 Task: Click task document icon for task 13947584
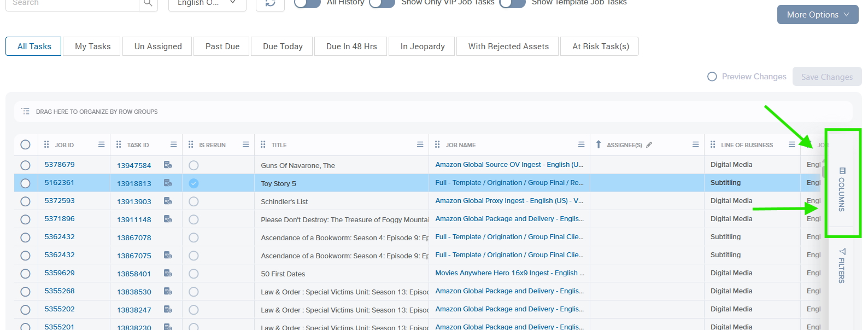168,165
